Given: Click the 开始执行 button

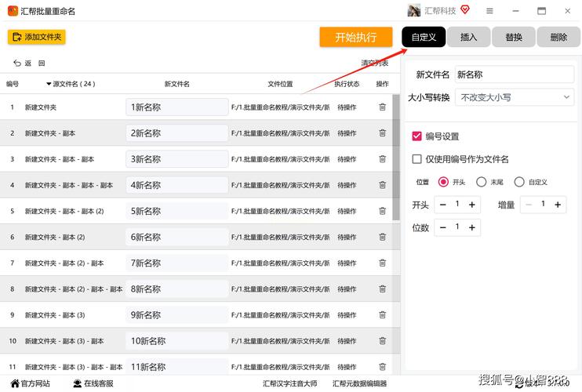Looking at the screenshot, I should [355, 37].
